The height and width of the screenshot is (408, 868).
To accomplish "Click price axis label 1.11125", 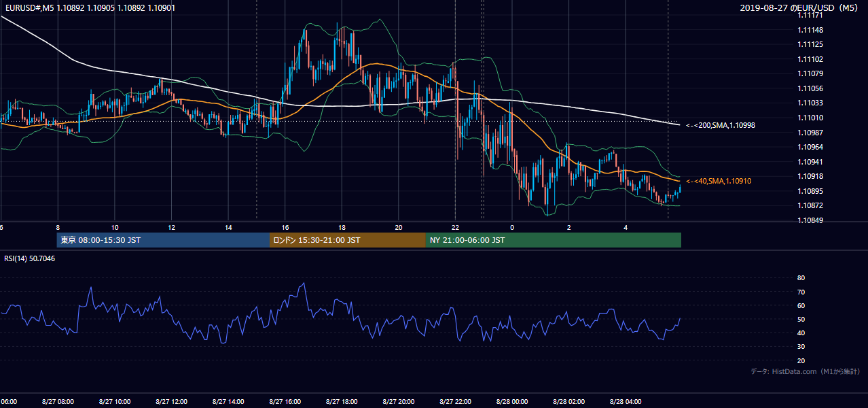I will (810, 44).
